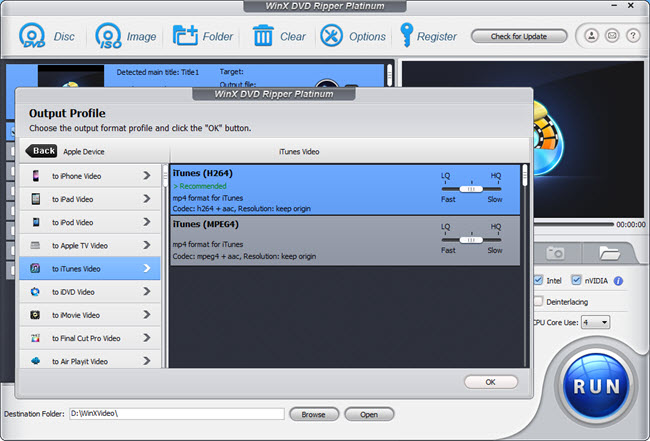The height and width of the screenshot is (441, 650).
Task: Expand the to iPad Video arrow
Action: tap(147, 199)
